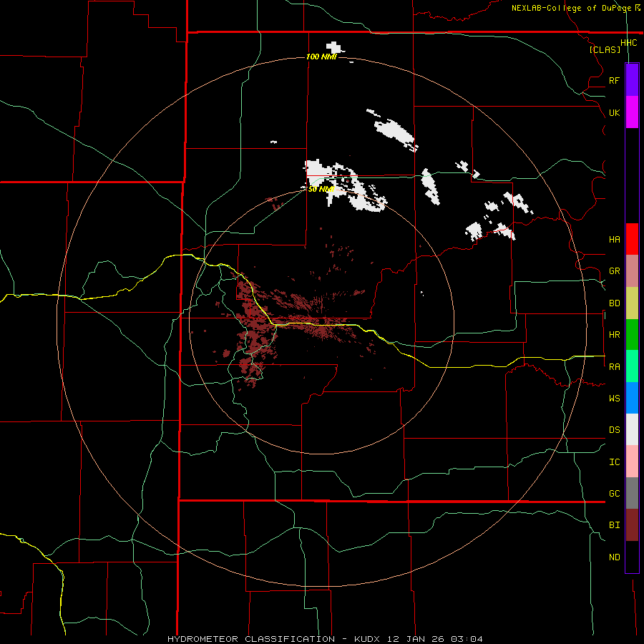
Task: Click the black ND legend swatch
Action: pos(632,557)
